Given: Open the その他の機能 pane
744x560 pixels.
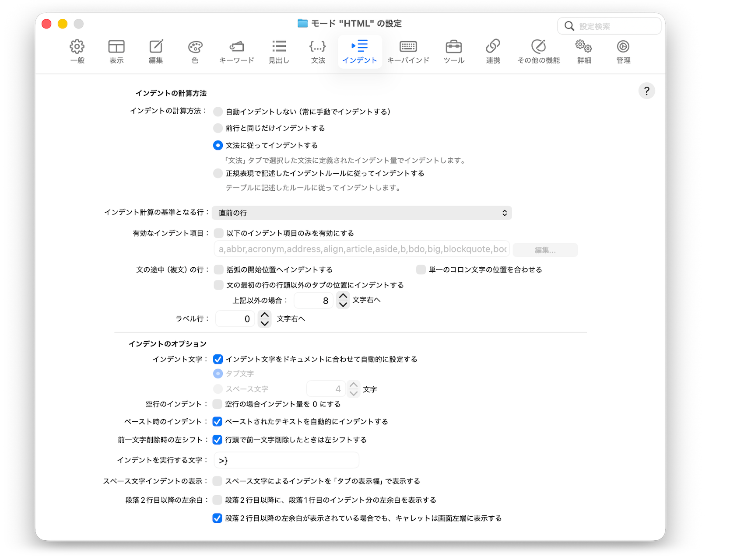Looking at the screenshot, I should [538, 52].
